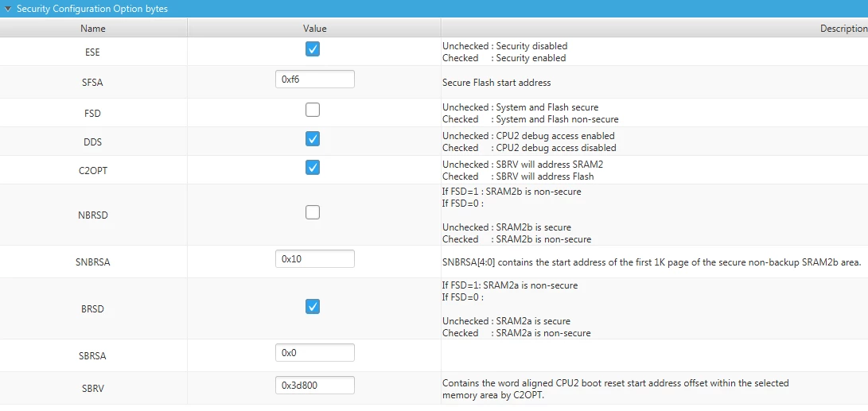Select the FSD name cell
Screen dimensions: 868x411
tap(93, 114)
